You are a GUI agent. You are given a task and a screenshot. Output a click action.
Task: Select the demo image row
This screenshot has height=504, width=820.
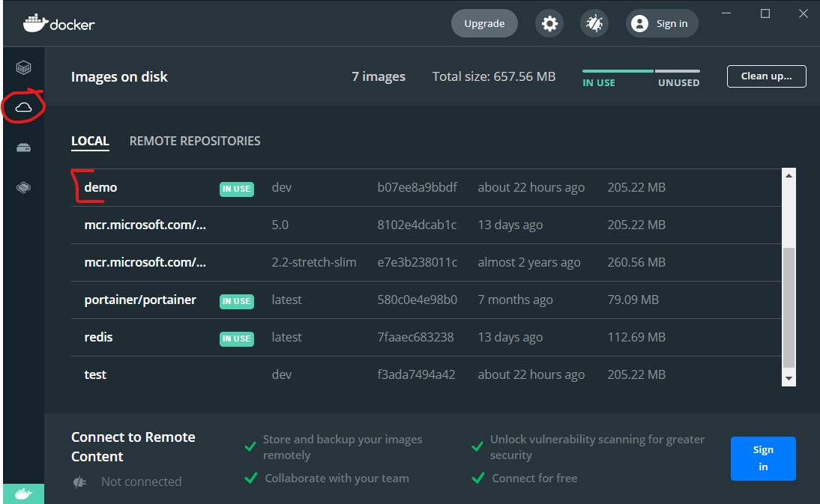click(x=426, y=187)
